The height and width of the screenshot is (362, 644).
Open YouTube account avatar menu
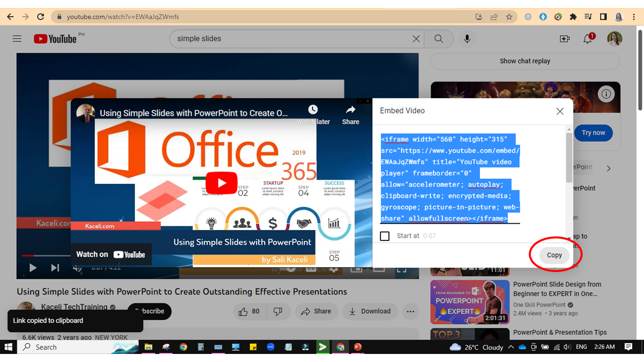(x=615, y=39)
